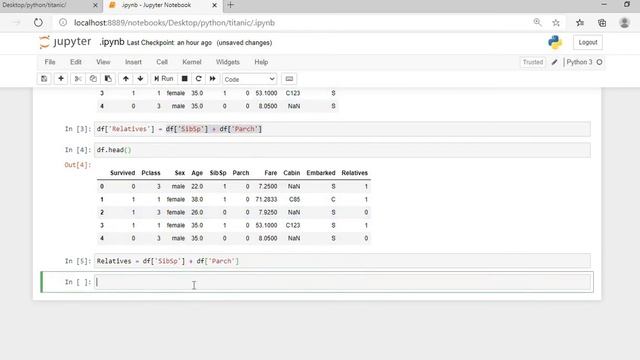This screenshot has width=640, height=360.
Task: Click the SibSp column header
Action: point(218,173)
